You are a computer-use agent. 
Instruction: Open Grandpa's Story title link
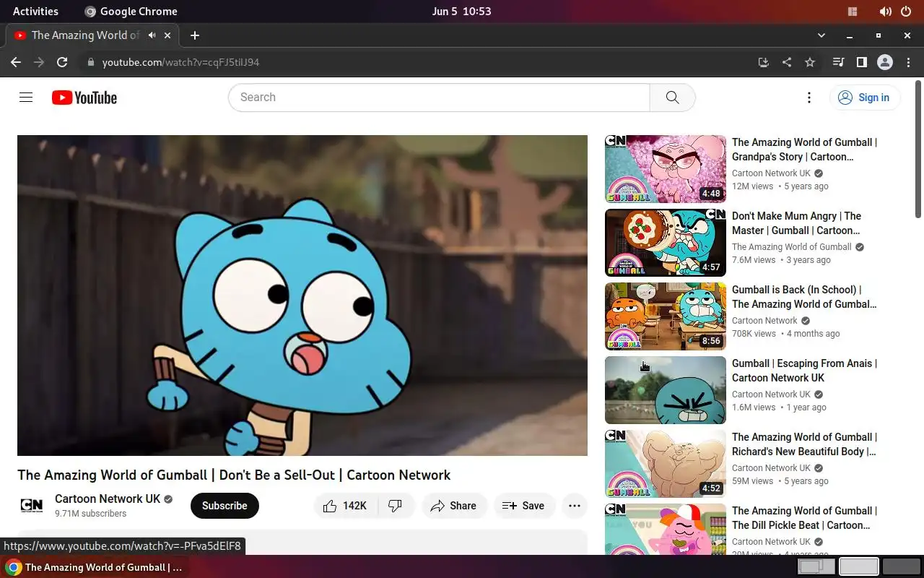804,150
